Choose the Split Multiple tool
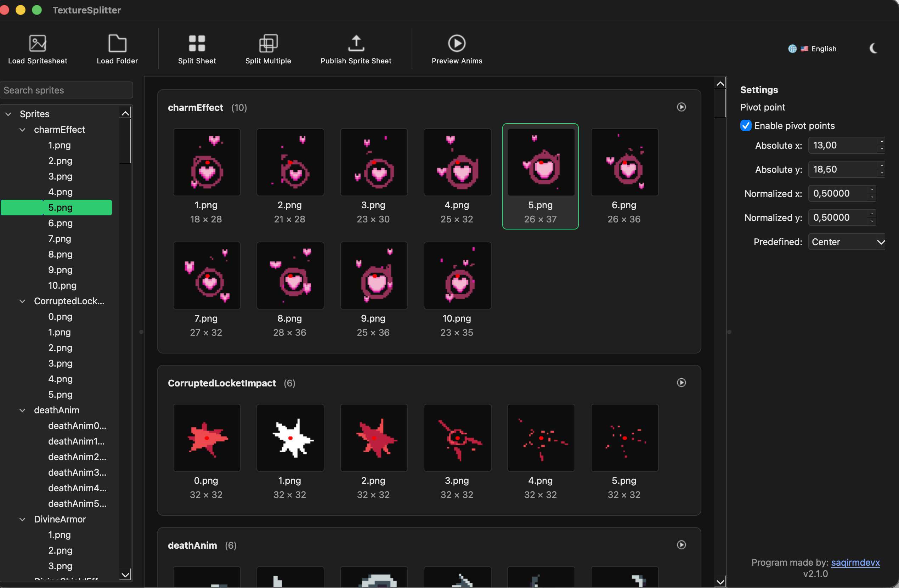899x588 pixels. tap(268, 50)
